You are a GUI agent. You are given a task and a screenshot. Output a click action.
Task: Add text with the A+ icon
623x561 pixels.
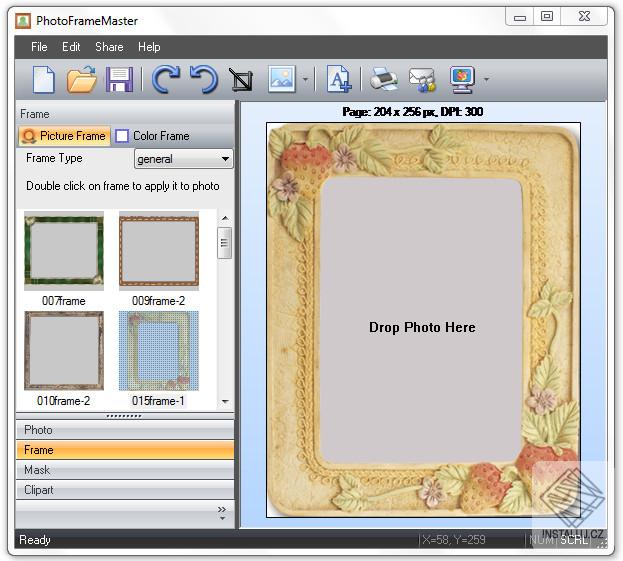point(339,79)
